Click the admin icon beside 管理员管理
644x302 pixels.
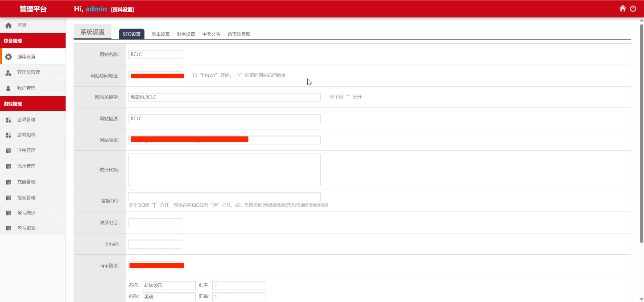click(8, 73)
